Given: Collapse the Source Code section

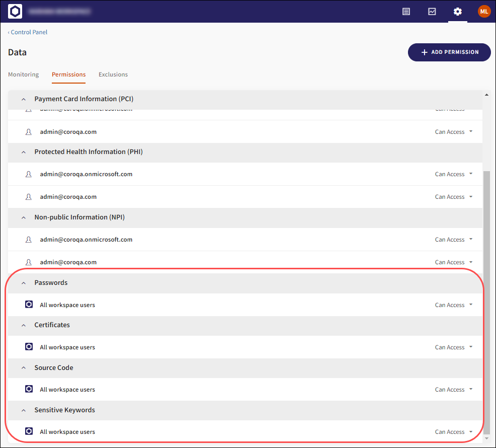Looking at the screenshot, I should (24, 368).
